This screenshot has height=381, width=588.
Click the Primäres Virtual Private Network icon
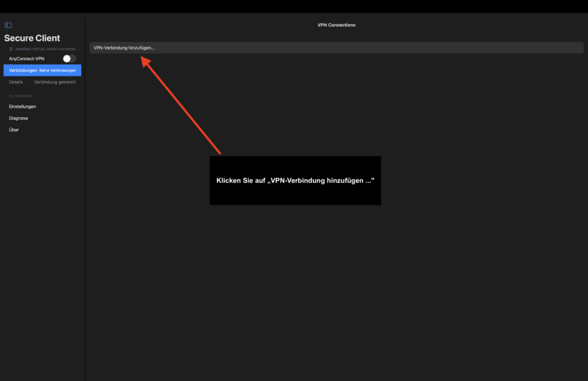point(11,49)
